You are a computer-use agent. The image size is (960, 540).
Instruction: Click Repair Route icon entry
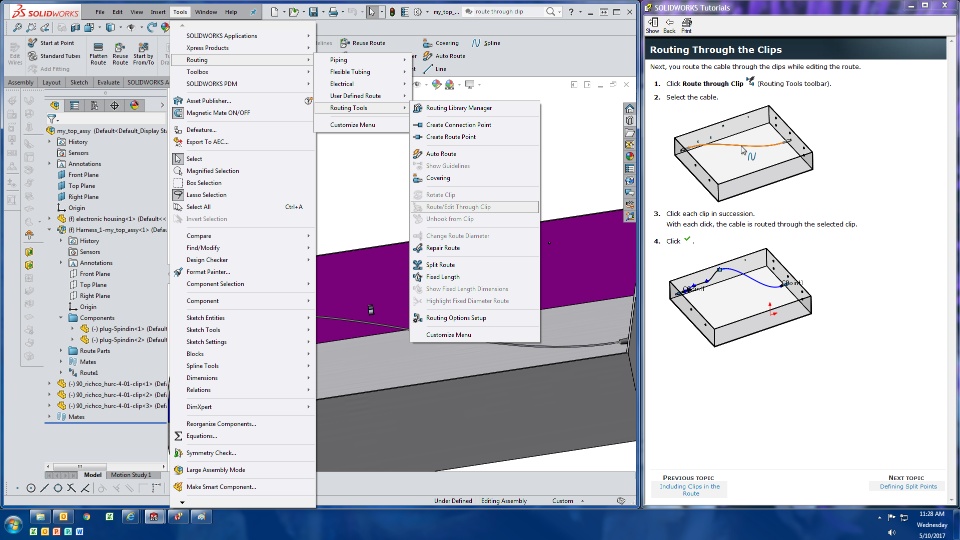click(x=418, y=248)
